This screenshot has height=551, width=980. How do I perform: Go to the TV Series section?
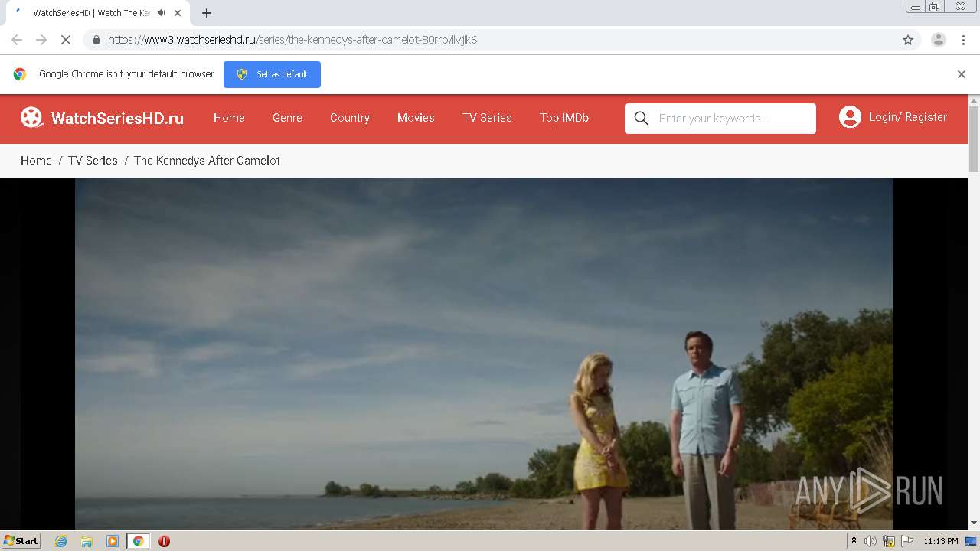pyautogui.click(x=487, y=118)
